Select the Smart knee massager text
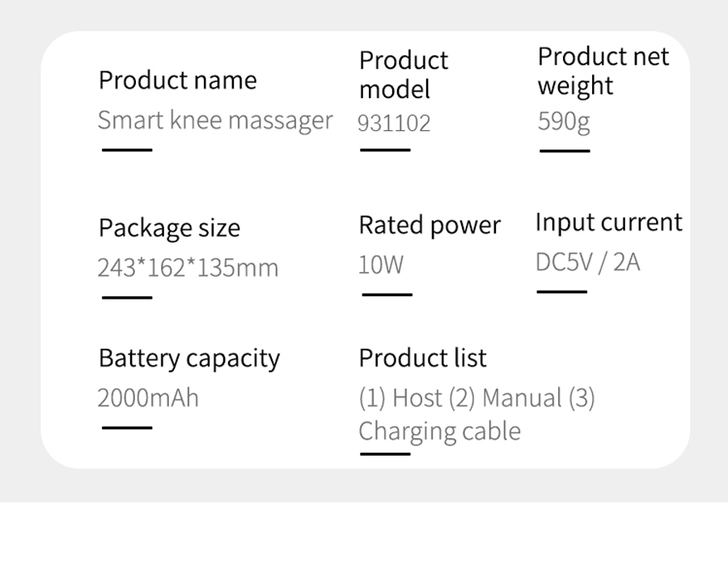728x578 pixels. pyautogui.click(x=215, y=121)
